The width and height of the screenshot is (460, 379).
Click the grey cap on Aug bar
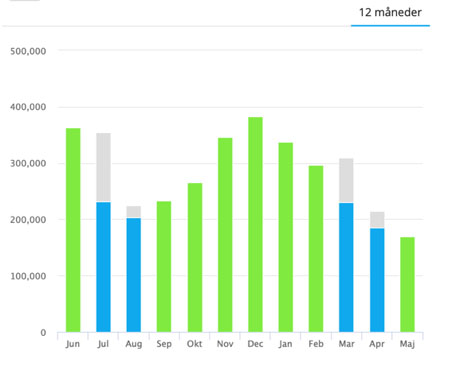[x=134, y=212]
